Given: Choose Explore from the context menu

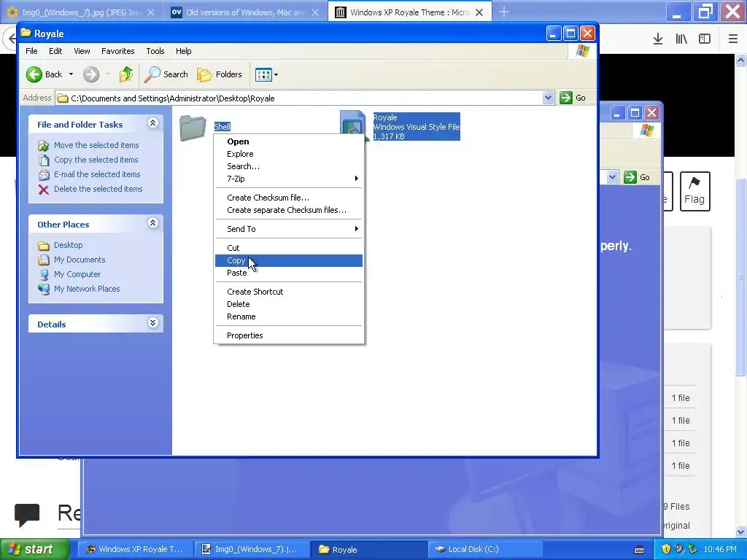Looking at the screenshot, I should (289, 154).
